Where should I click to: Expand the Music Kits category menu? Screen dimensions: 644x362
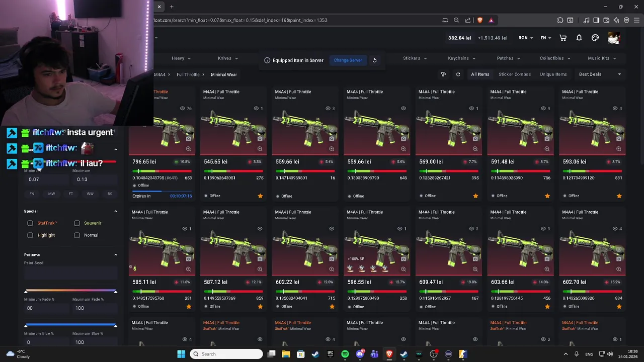pos(602,58)
